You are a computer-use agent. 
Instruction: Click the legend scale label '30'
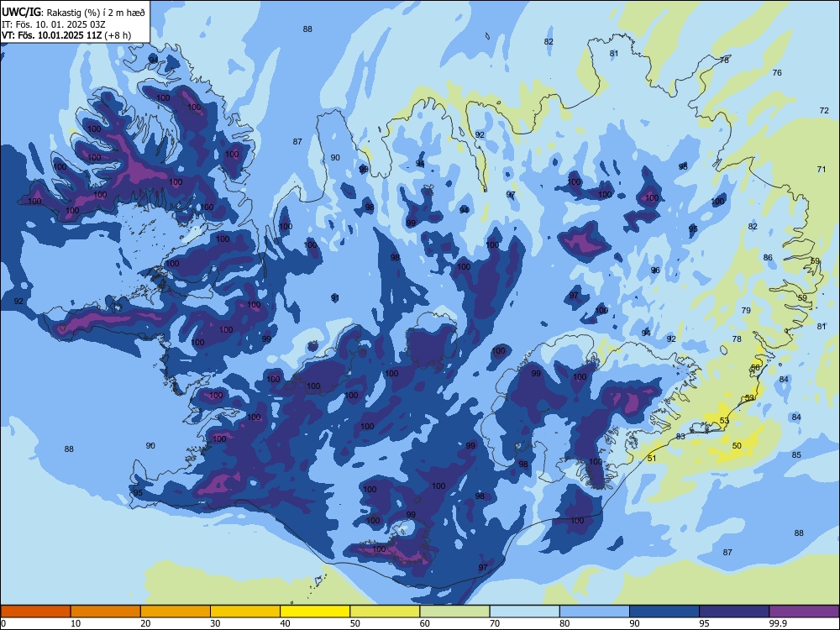click(x=215, y=623)
